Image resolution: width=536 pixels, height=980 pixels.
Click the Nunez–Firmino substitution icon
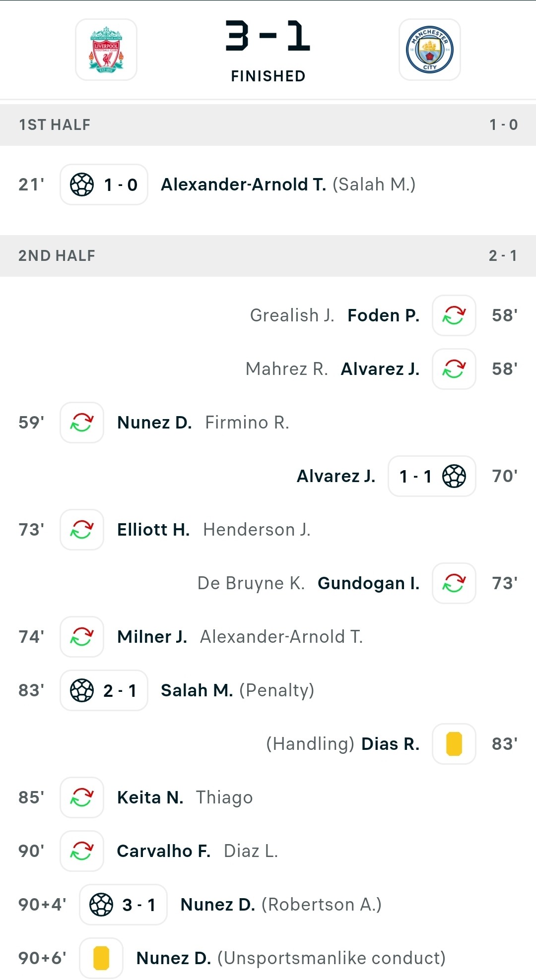82,423
